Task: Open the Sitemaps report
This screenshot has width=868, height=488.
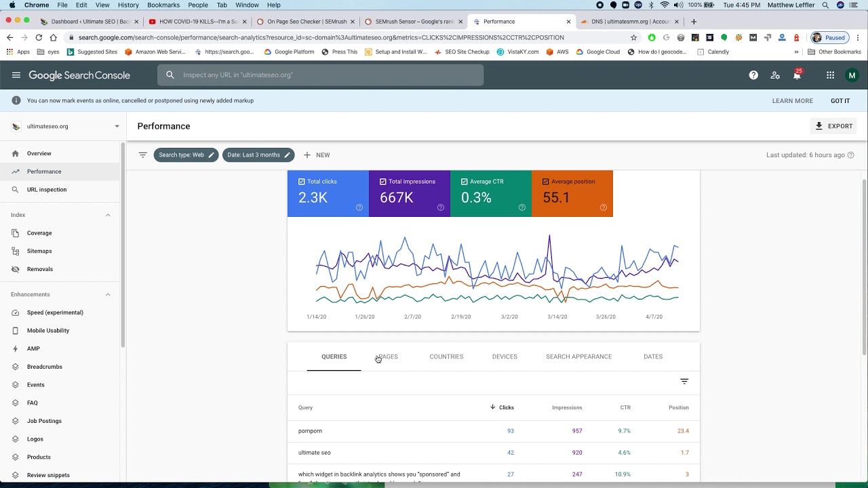Action: [39, 251]
